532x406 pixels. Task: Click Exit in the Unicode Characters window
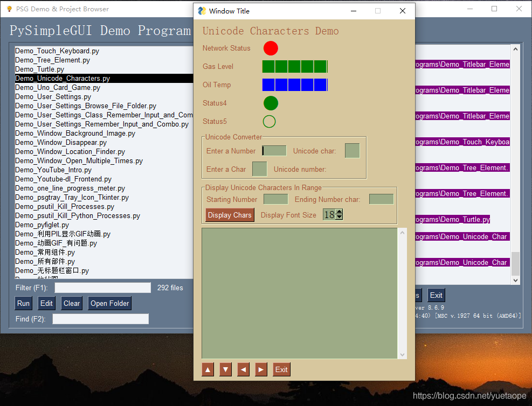281,369
